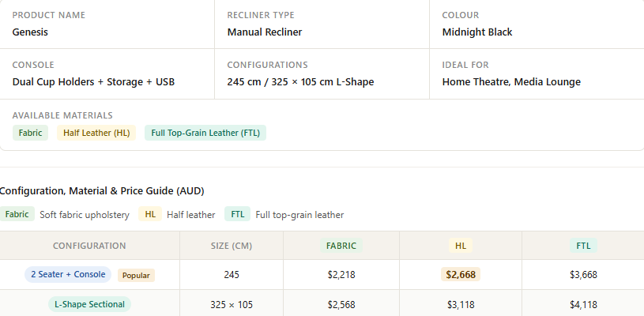Choose the Full Top-Grain Leather (FTL) tag
The image size is (644, 316).
click(x=205, y=133)
